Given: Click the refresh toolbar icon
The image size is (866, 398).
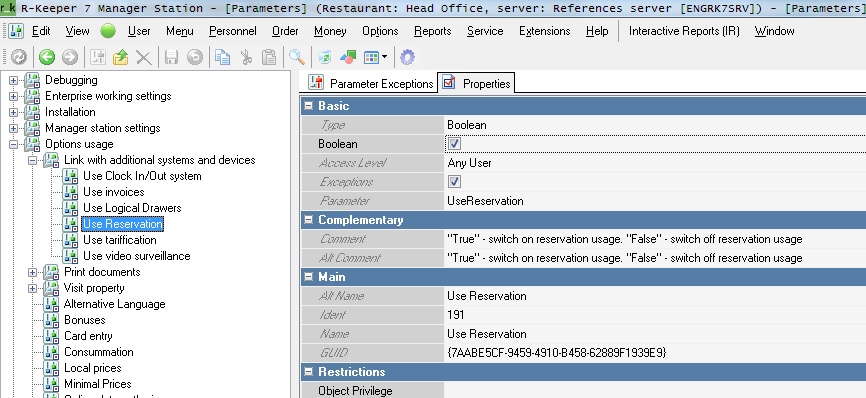Looking at the screenshot, I should click(19, 57).
